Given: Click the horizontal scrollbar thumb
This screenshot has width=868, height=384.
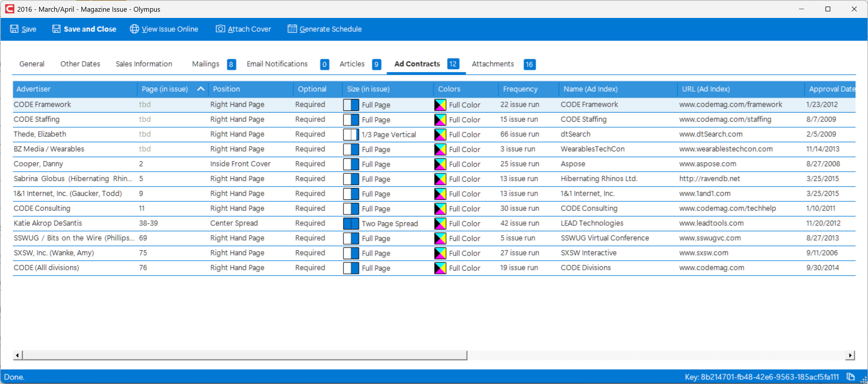Looking at the screenshot, I should 245,355.
